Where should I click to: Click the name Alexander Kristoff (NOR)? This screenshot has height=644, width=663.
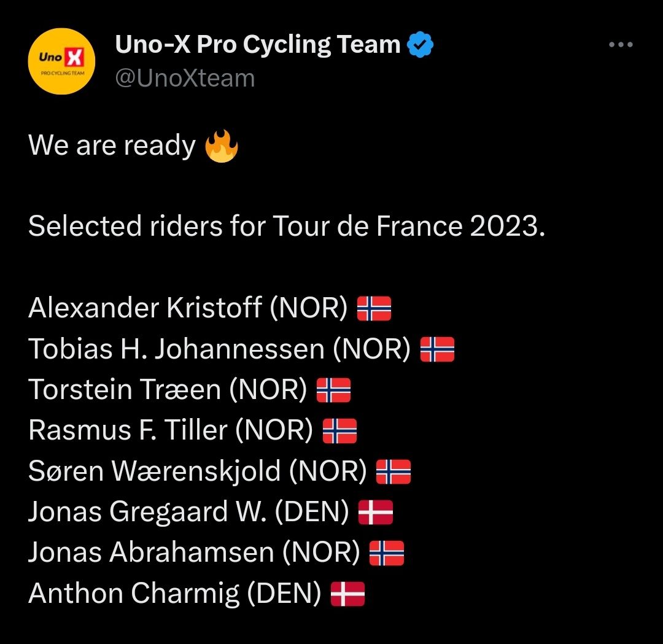(x=188, y=308)
